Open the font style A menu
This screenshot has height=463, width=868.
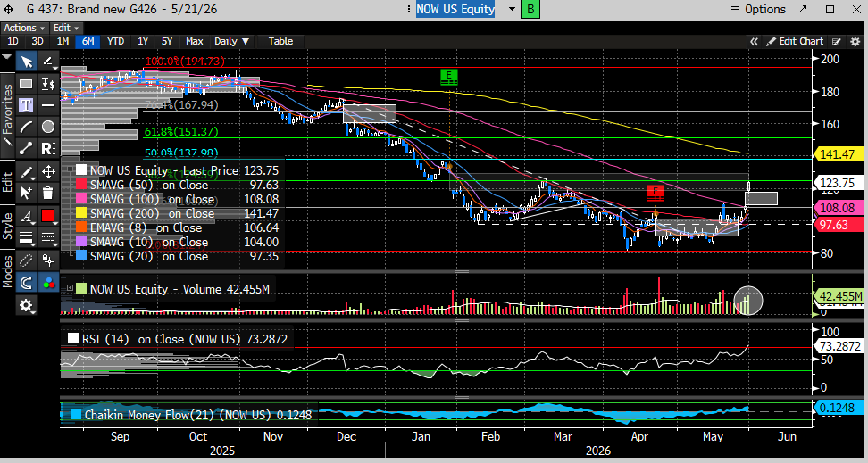26,216
